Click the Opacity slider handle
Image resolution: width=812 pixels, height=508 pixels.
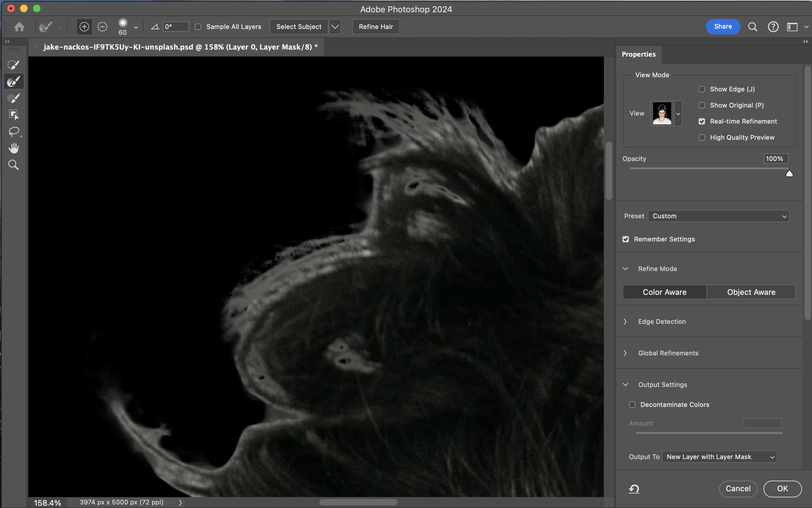coord(789,174)
